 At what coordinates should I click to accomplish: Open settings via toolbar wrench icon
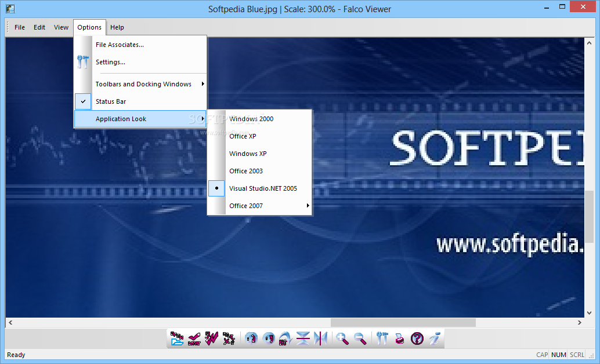(x=382, y=338)
